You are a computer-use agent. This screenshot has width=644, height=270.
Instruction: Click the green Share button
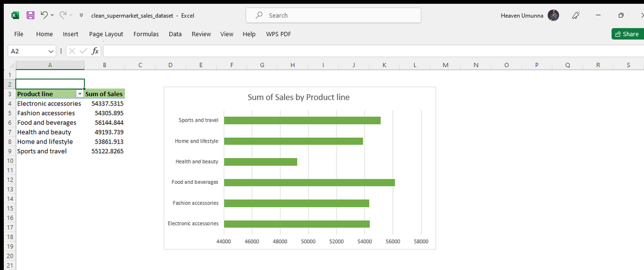coord(626,34)
